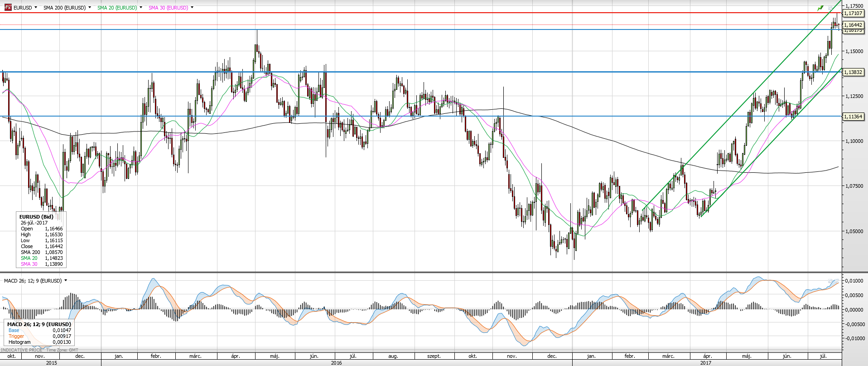The image size is (868, 366).
Task: Click the EURUSD (Bid) data box title
Action: [36, 217]
